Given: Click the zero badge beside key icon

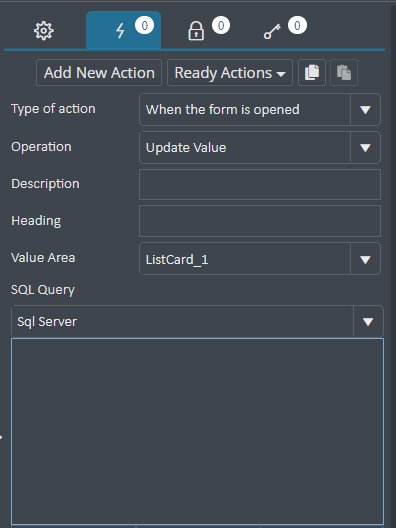Looking at the screenshot, I should pyautogui.click(x=297, y=26).
